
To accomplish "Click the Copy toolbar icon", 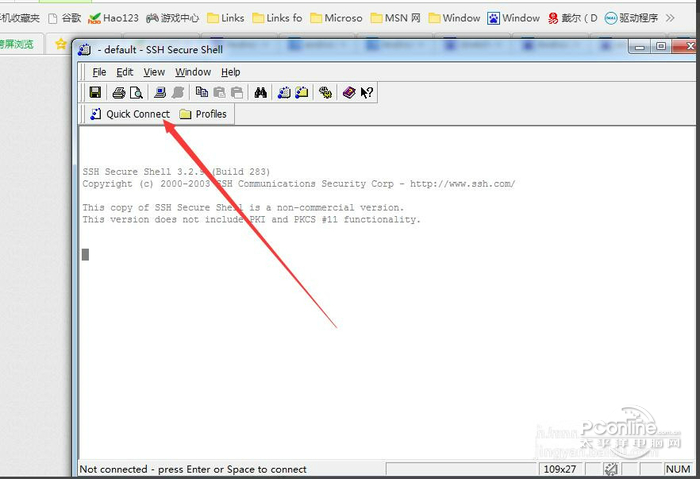I will (x=202, y=92).
